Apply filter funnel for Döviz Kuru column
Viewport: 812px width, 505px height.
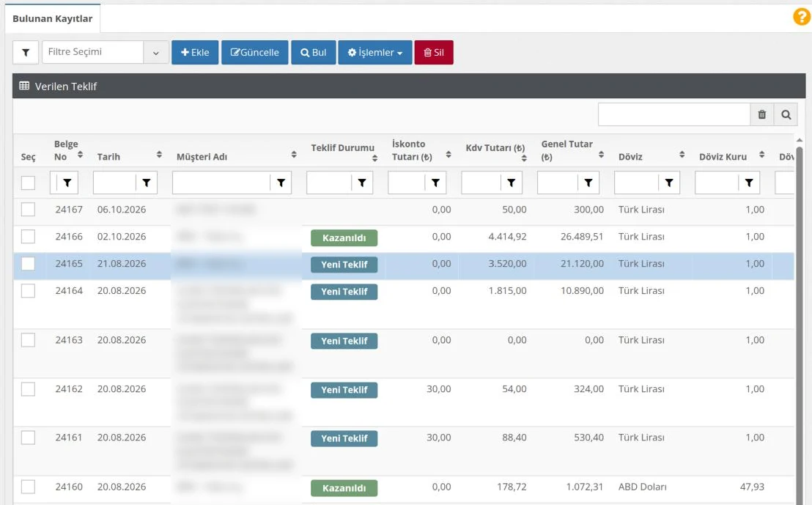pos(749,183)
